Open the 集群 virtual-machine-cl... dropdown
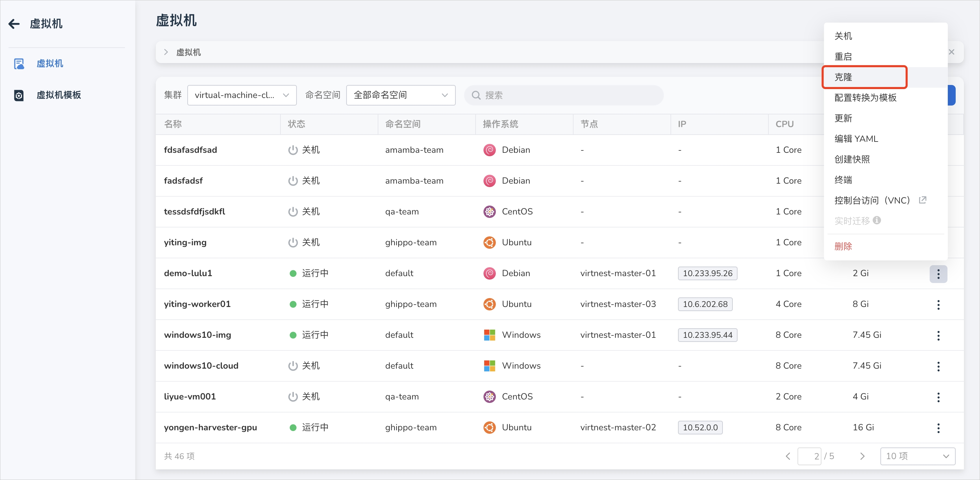 pyautogui.click(x=242, y=95)
